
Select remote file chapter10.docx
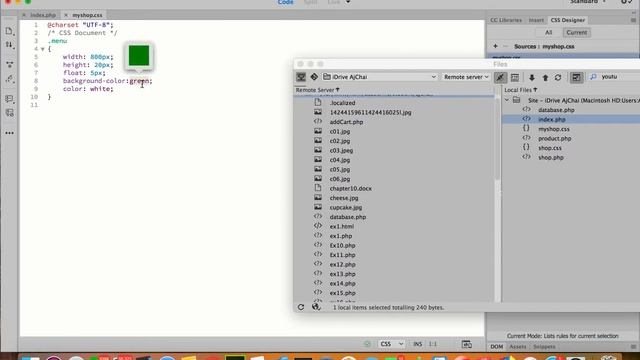click(351, 189)
